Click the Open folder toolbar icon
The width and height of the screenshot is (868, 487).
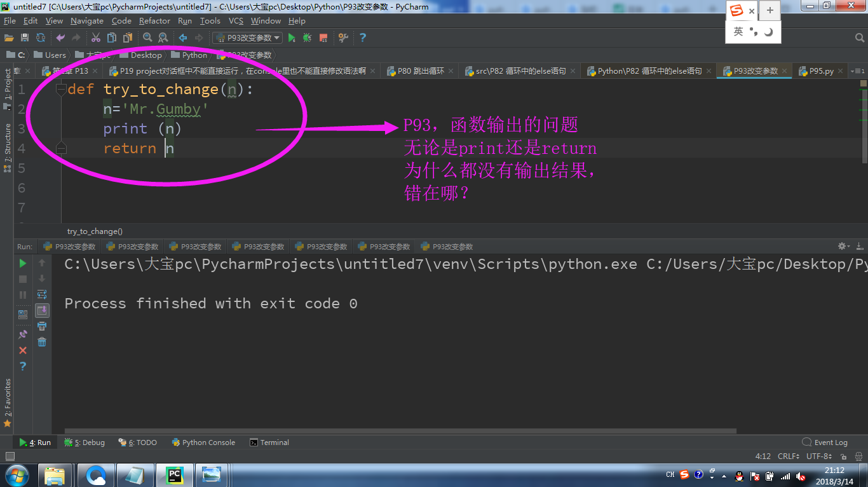click(x=9, y=38)
